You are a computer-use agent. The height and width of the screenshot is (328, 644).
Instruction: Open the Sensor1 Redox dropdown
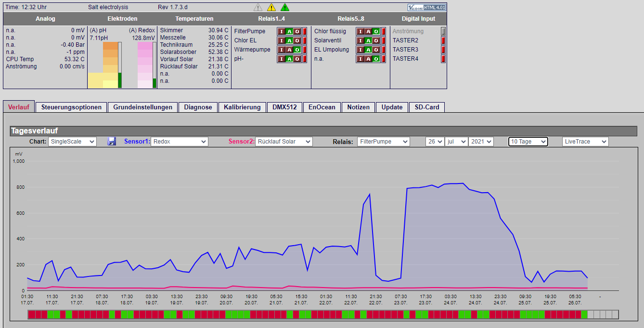point(180,142)
